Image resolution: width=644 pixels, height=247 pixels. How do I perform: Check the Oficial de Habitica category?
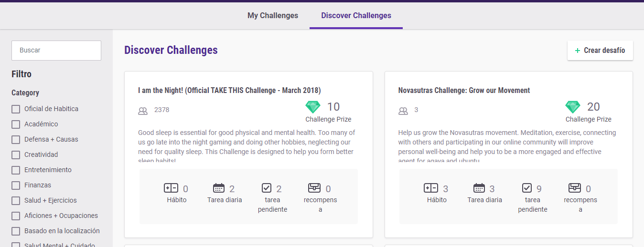16,109
